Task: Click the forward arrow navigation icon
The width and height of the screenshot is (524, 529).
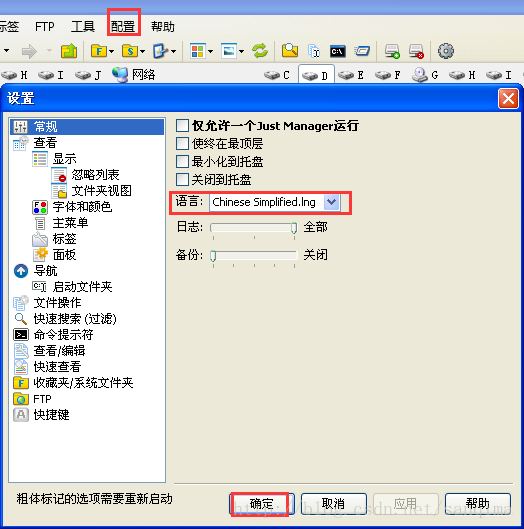Action: coord(29,51)
